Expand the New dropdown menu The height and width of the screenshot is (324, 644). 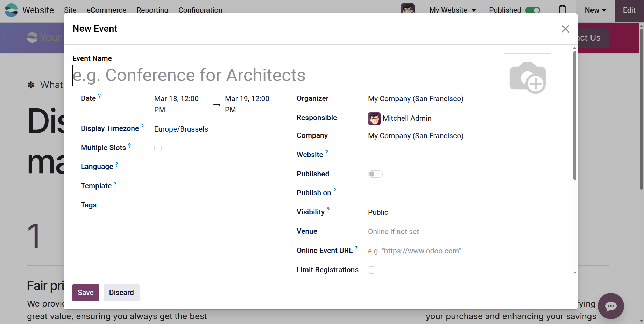point(595,10)
